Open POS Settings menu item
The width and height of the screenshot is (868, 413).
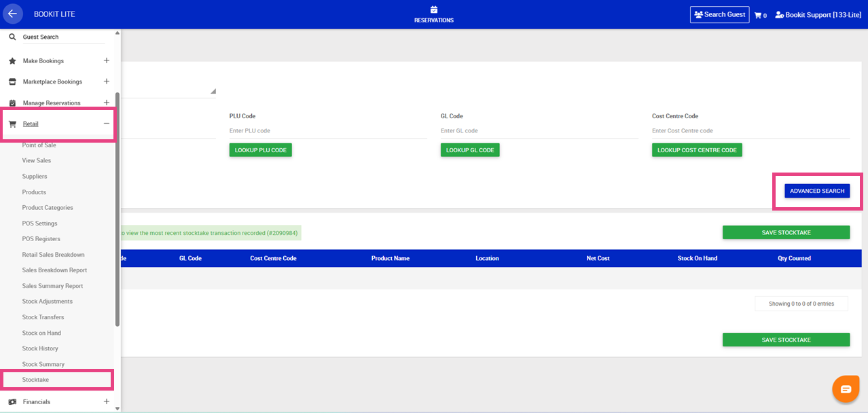point(40,223)
